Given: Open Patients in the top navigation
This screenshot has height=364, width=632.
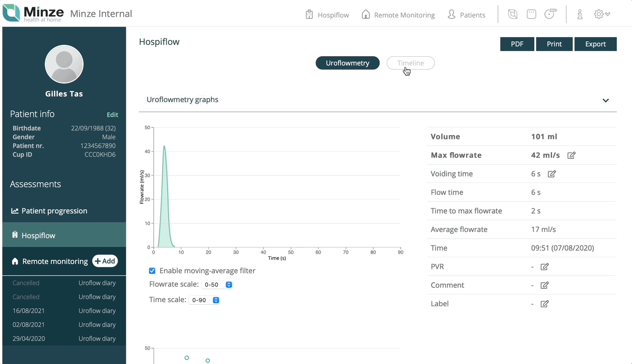Looking at the screenshot, I should click(467, 15).
